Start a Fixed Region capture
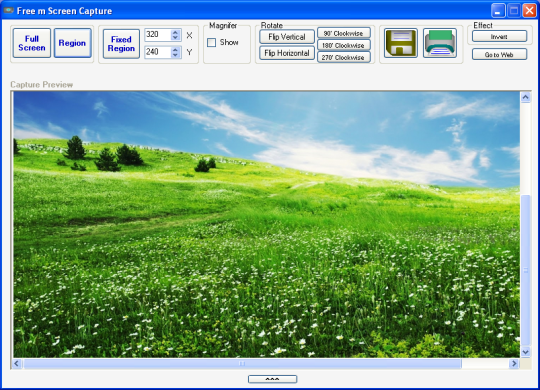The height and width of the screenshot is (390, 540). pos(121,44)
